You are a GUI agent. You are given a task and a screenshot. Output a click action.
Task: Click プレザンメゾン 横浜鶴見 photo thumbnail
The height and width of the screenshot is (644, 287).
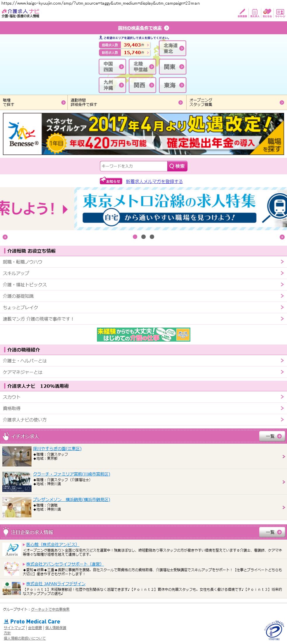17,507
